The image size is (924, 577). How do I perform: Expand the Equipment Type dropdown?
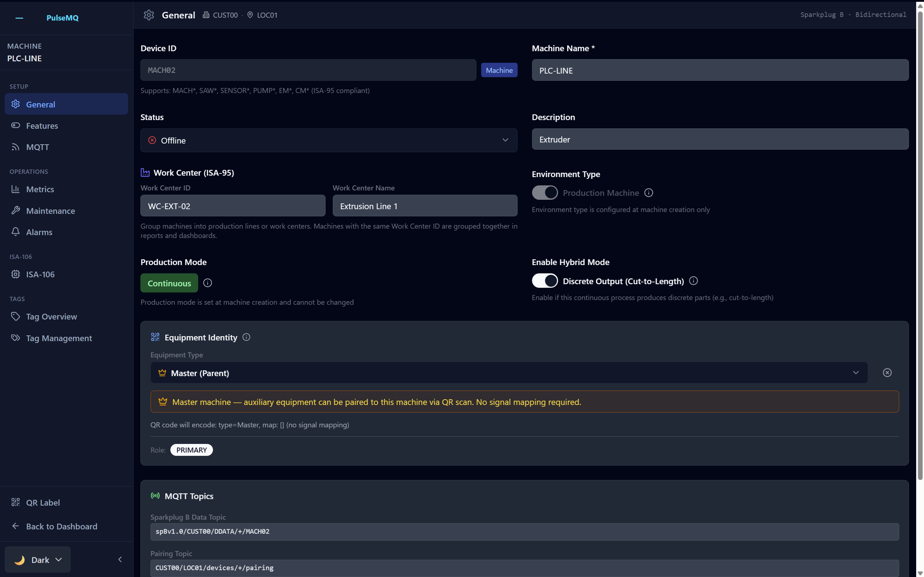856,373
